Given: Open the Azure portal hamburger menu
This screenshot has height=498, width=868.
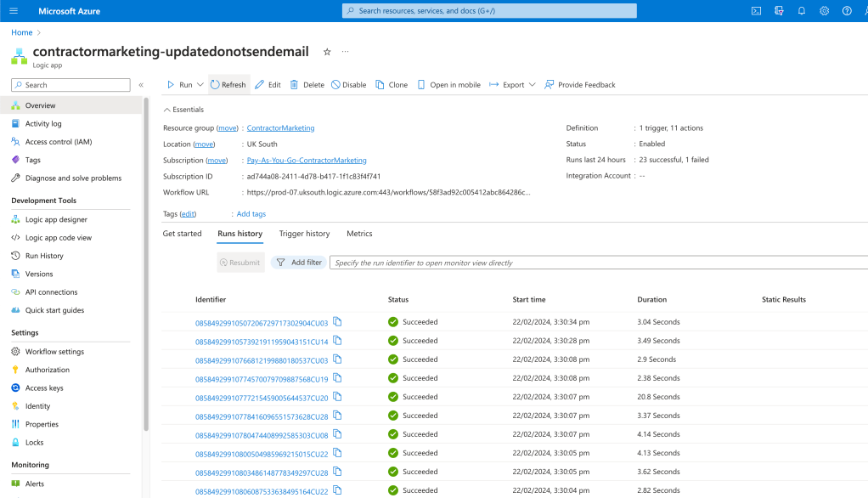Looking at the screenshot, I should click(14, 10).
